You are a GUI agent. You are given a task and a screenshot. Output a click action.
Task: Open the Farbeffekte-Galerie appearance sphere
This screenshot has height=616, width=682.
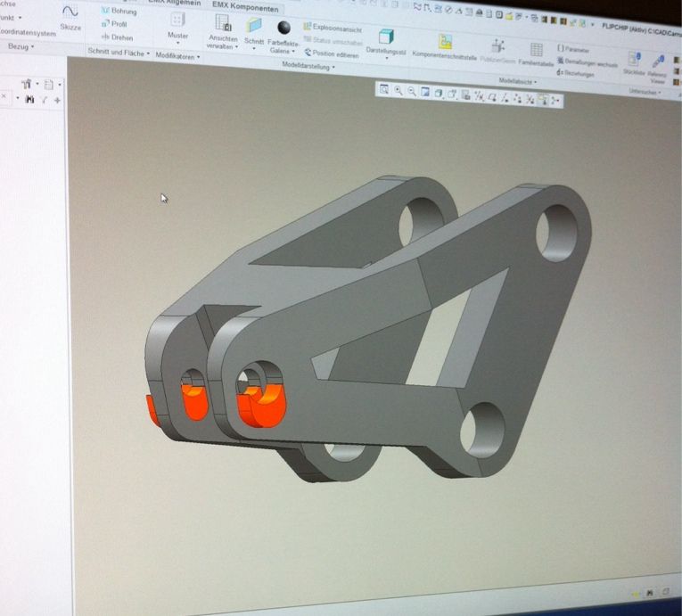pos(284,29)
